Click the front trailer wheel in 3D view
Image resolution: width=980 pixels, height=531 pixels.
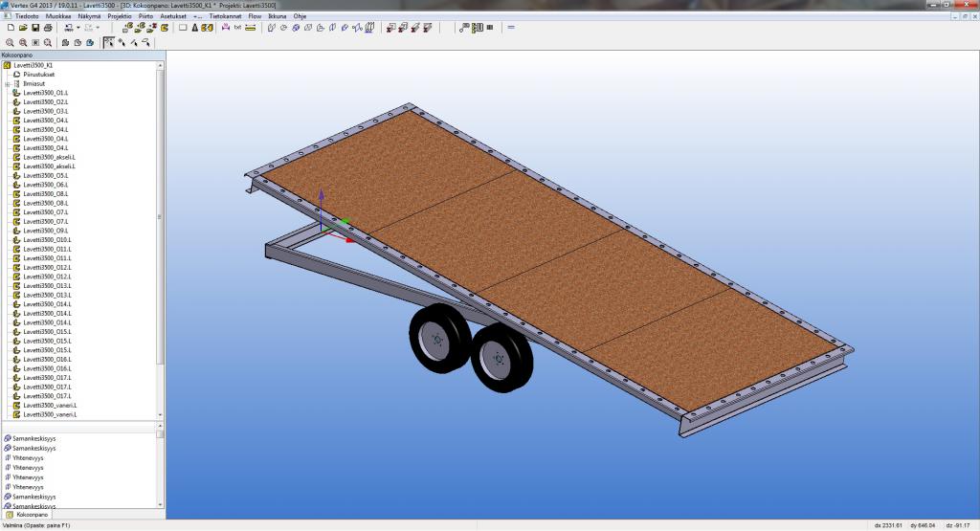[x=440, y=339]
